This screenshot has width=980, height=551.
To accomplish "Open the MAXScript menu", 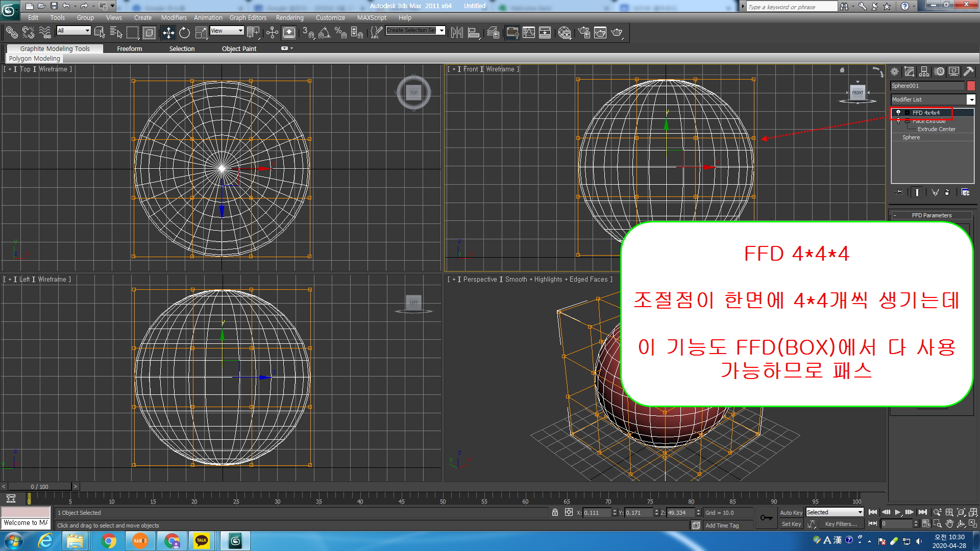I will click(x=372, y=17).
